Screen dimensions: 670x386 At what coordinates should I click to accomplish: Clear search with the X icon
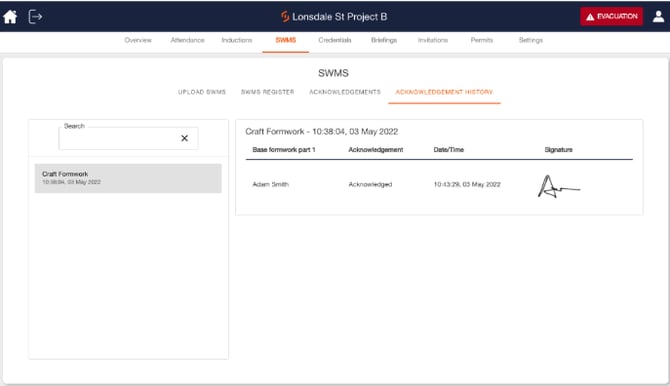[x=184, y=138]
